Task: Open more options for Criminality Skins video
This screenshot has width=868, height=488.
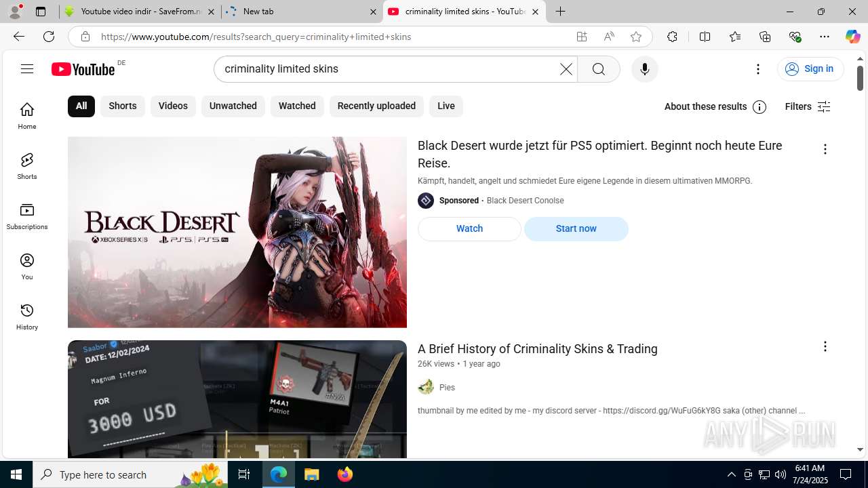Action: point(825,346)
